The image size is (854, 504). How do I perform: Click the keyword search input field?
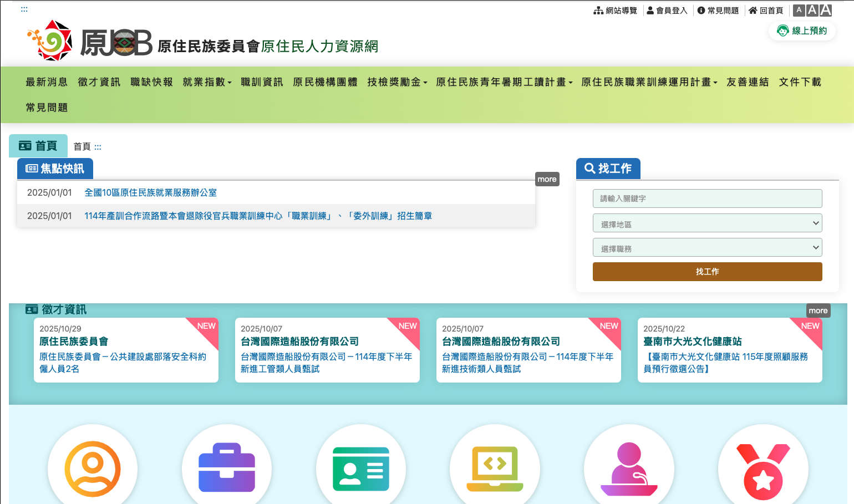[x=707, y=198]
